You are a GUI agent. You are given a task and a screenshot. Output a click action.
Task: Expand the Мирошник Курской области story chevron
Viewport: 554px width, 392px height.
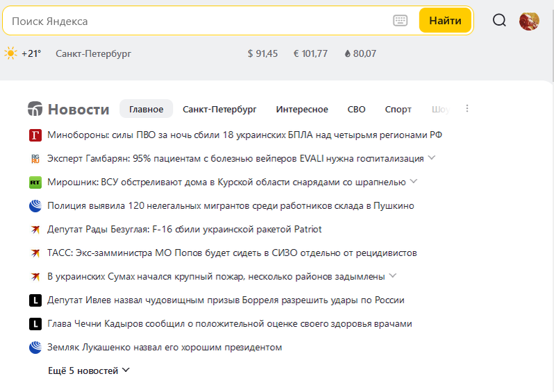coord(413,181)
